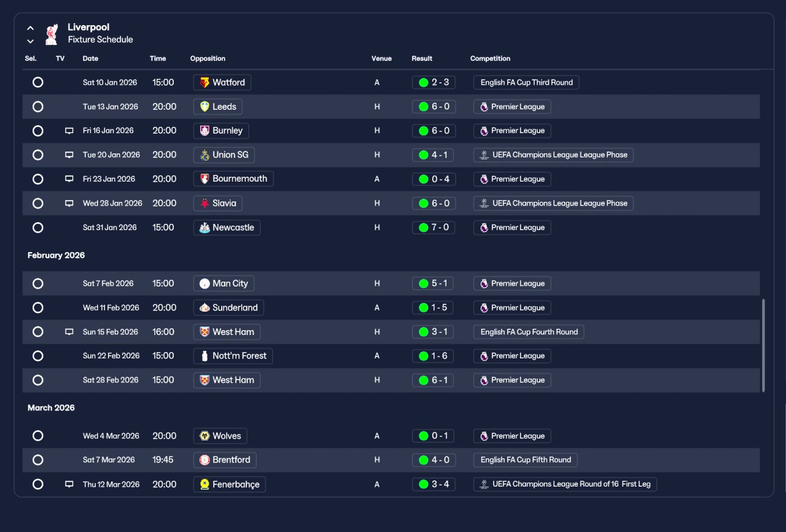The height and width of the screenshot is (532, 786).
Task: Open the 7 - 0 result against Newcastle
Action: [x=434, y=228]
